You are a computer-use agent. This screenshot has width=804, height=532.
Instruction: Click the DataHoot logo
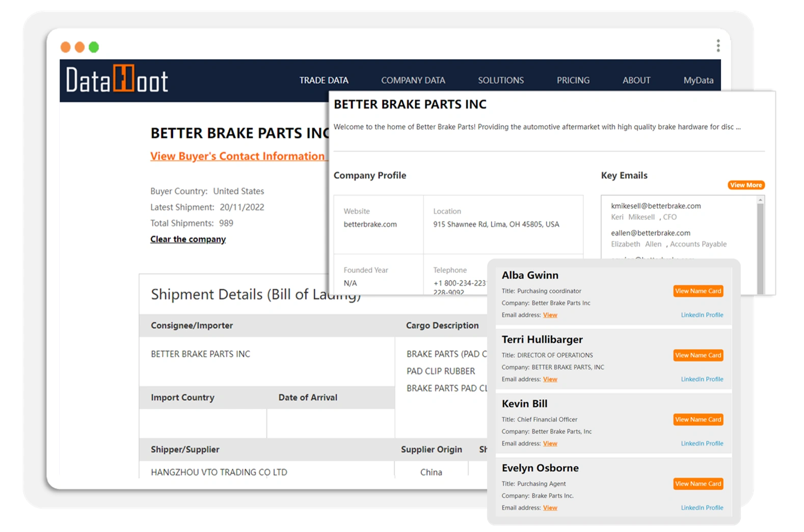point(117,80)
